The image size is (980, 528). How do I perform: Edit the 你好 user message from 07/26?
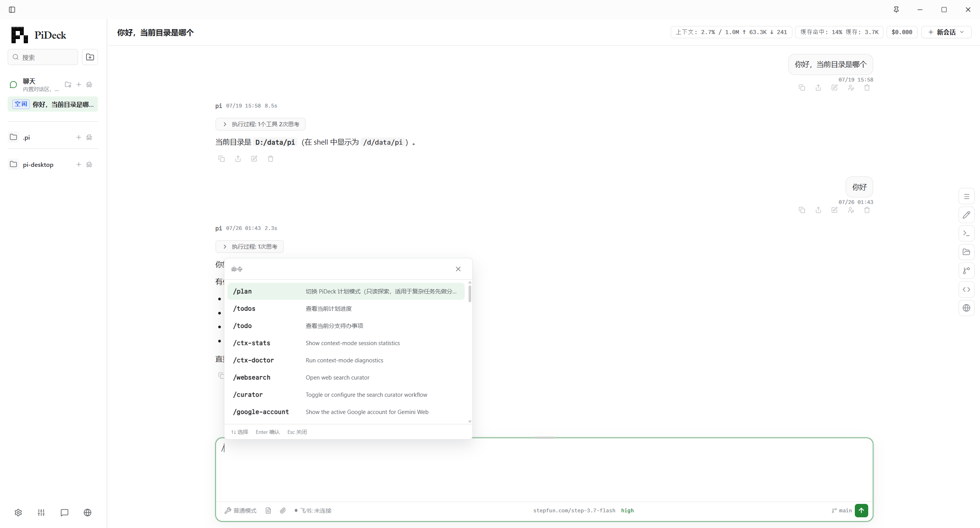pos(835,210)
